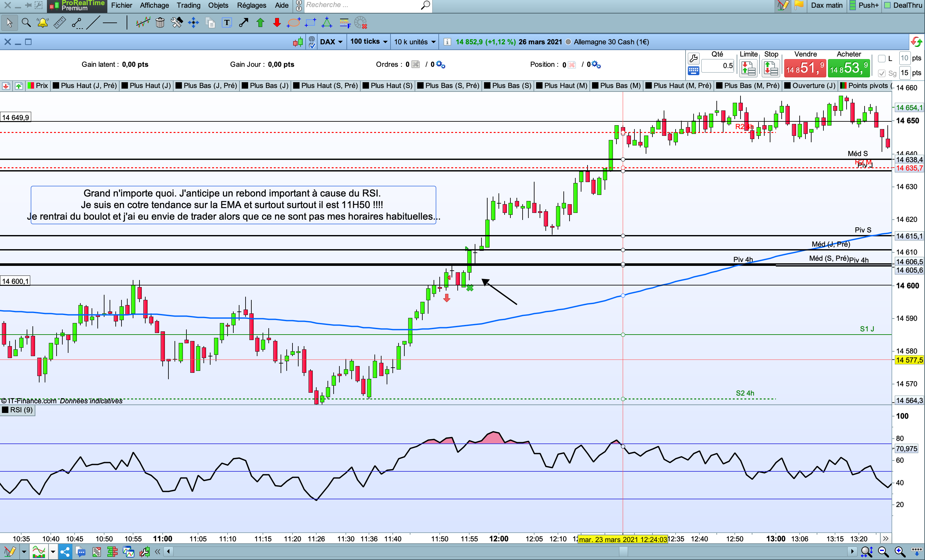The width and height of the screenshot is (925, 560).
Task: Open the share icon in bottom toolbar
Action: (x=65, y=551)
